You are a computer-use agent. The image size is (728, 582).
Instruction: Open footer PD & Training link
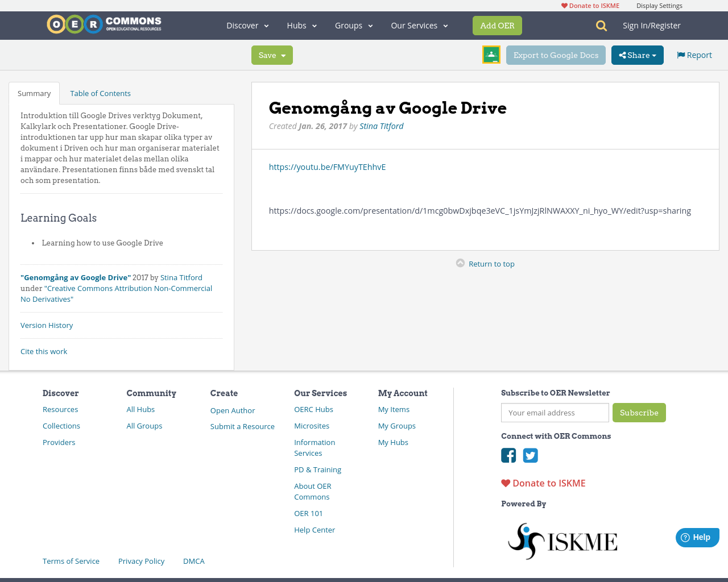(317, 469)
